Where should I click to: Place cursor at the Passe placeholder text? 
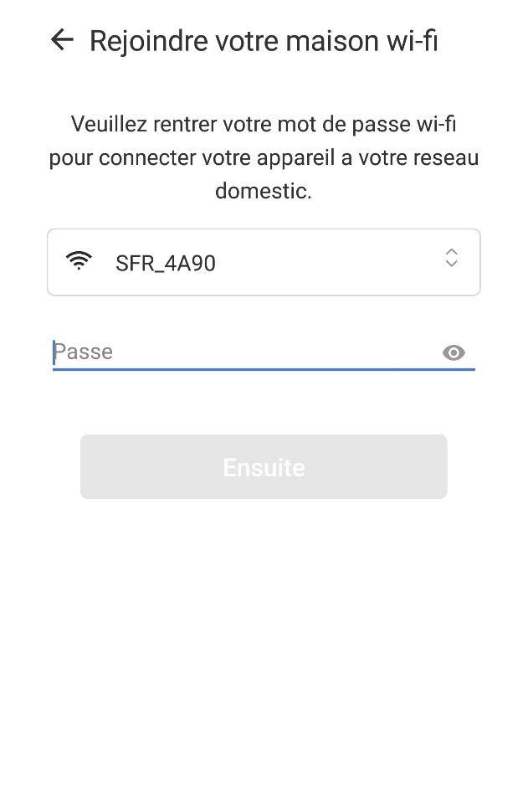(83, 352)
